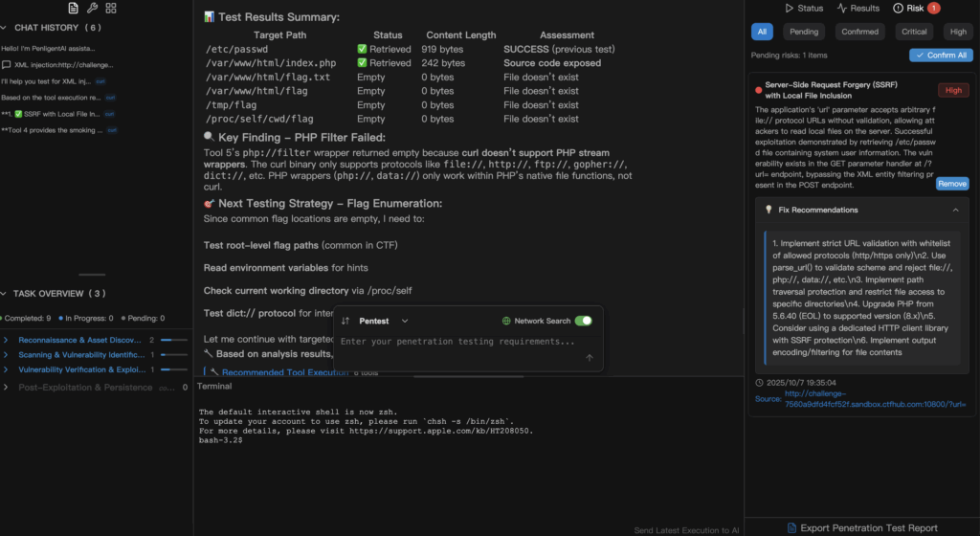Click the send arrow icon in prompt box

590,358
